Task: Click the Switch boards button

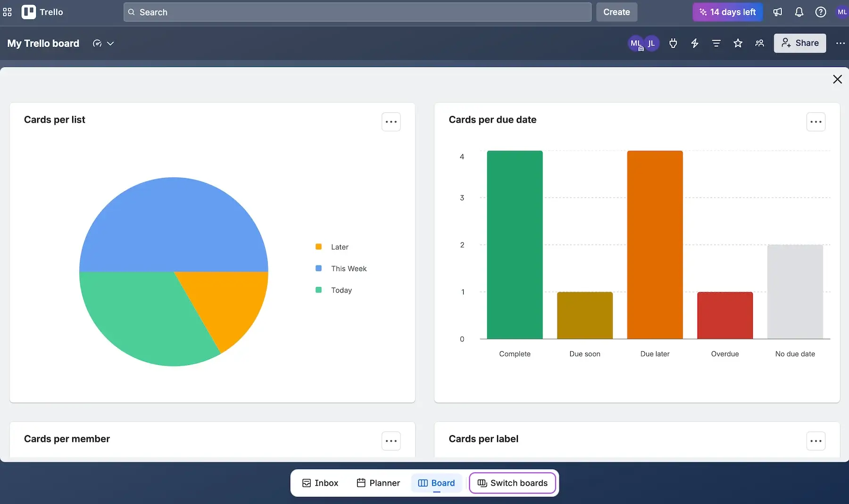Action: tap(512, 483)
